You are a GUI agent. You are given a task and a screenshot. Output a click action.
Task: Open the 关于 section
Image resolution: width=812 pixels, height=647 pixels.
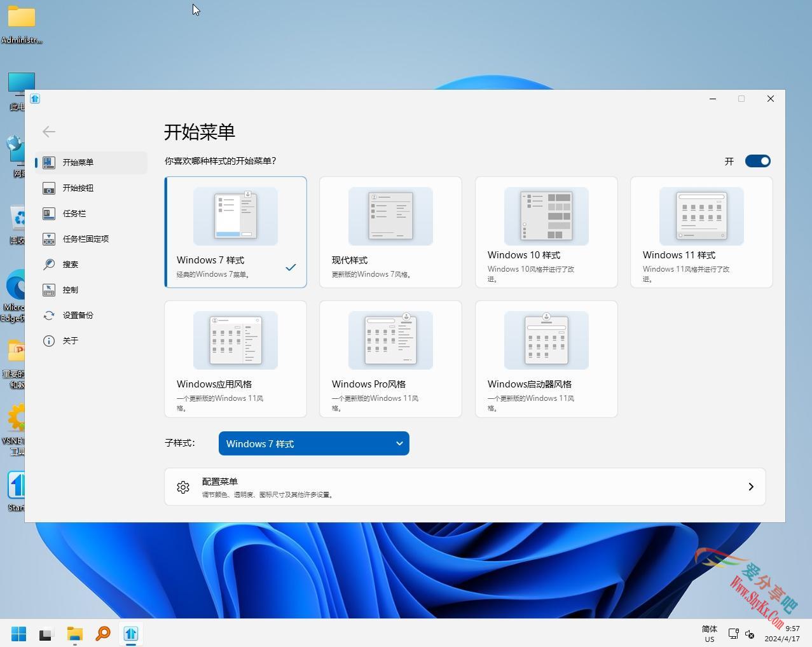point(91,341)
